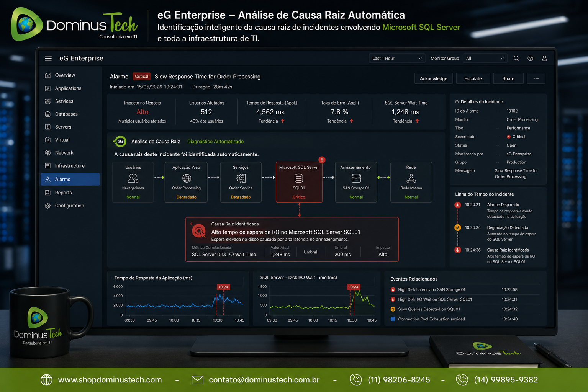This screenshot has width=588, height=392.
Task: Click the High Disk I/O Wait on SQL Server SQL01 event
Action: pyautogui.click(x=435, y=299)
